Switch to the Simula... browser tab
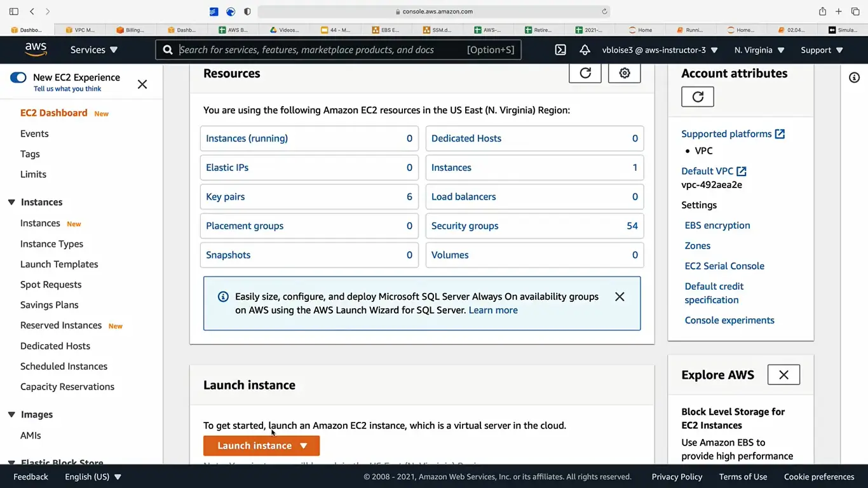Viewport: 868px width, 488px height. [843, 30]
